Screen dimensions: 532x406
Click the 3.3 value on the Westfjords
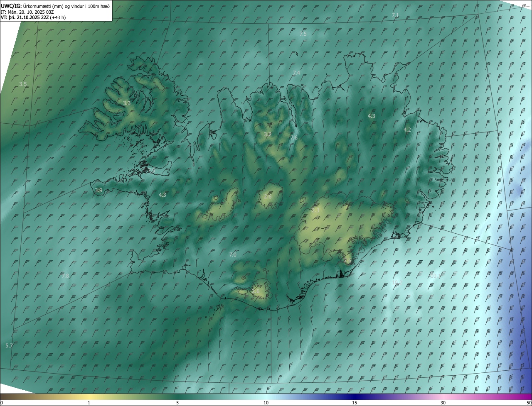(127, 103)
